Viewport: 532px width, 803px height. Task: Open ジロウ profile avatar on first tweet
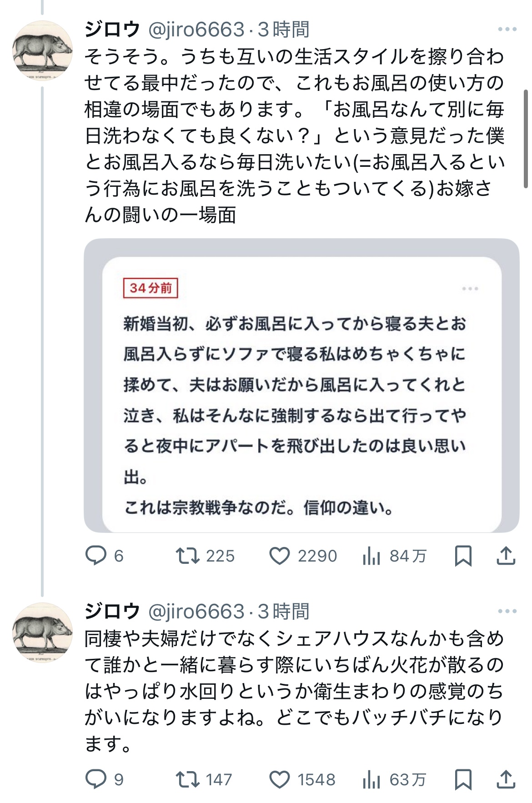[x=42, y=51]
